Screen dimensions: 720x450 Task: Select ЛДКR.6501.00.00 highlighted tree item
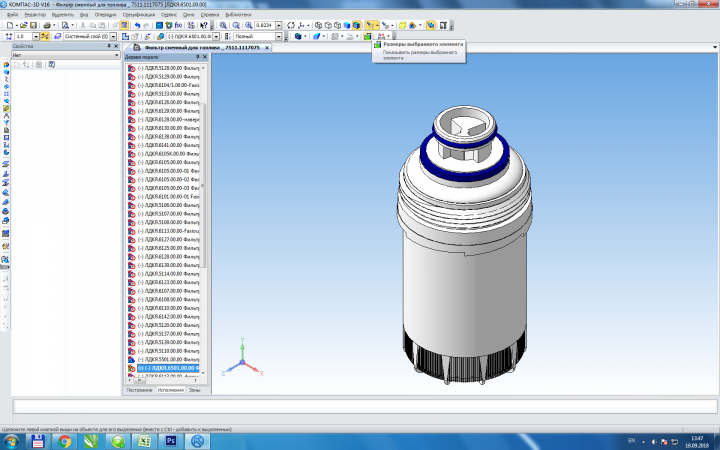168,368
